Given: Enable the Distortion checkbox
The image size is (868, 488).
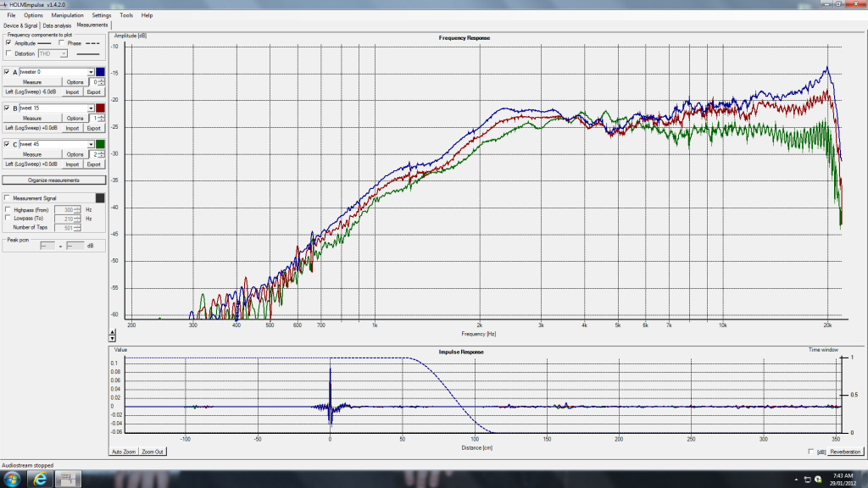Looking at the screenshot, I should [8, 53].
